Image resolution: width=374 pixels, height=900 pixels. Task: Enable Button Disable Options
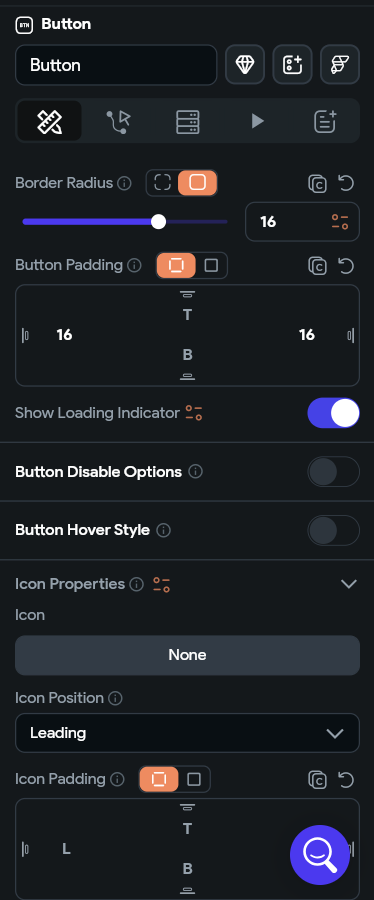pyautogui.click(x=333, y=472)
